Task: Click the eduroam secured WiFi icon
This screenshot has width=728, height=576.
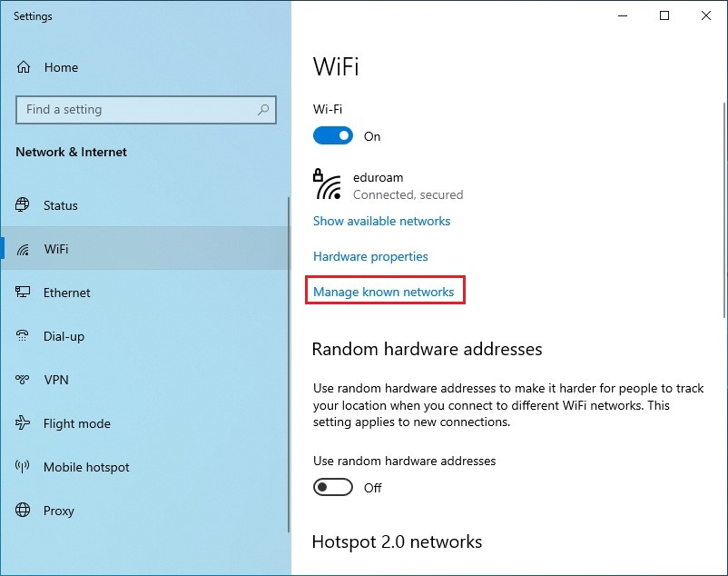Action: pyautogui.click(x=328, y=184)
